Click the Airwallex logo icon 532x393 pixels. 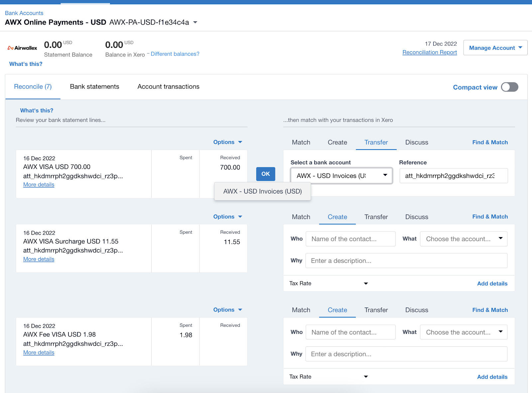pyautogui.click(x=22, y=48)
